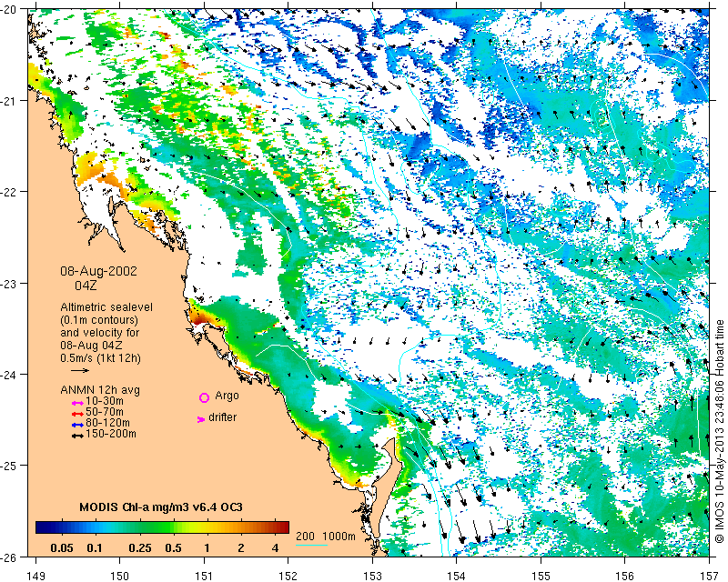Click the 'MODIS Chl-a mg/m3 v6.4 OC3' title
This screenshot has width=728, height=582.
pos(161,507)
